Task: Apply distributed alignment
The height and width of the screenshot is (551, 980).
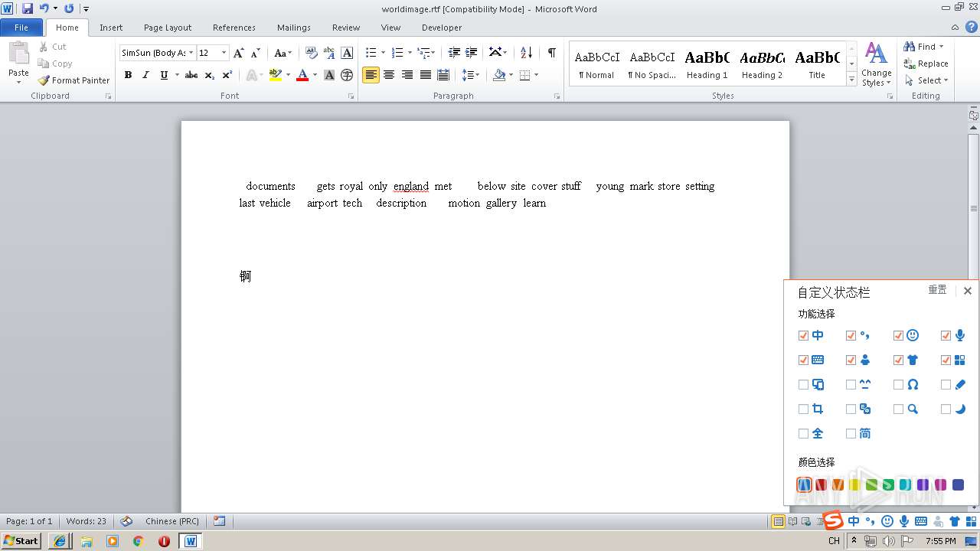Action: click(x=443, y=75)
